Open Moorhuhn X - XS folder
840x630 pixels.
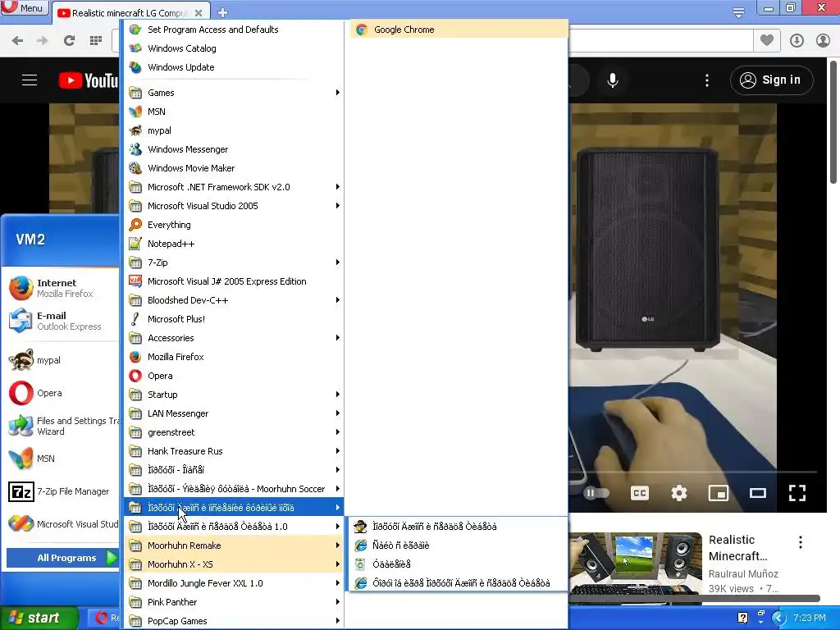pyautogui.click(x=234, y=564)
